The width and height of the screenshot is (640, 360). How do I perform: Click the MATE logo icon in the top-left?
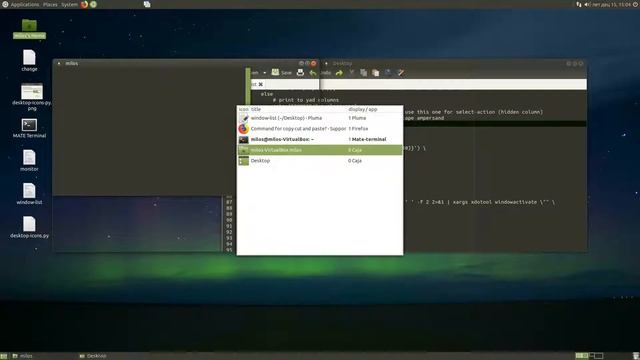pyautogui.click(x=5, y=4)
